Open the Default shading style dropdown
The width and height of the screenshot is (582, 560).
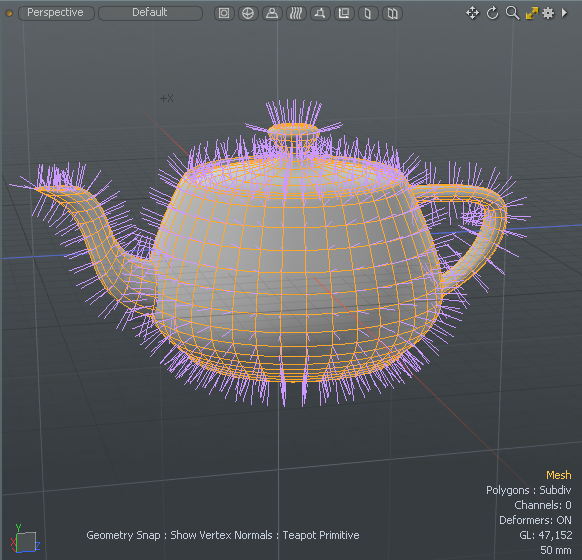tap(150, 13)
